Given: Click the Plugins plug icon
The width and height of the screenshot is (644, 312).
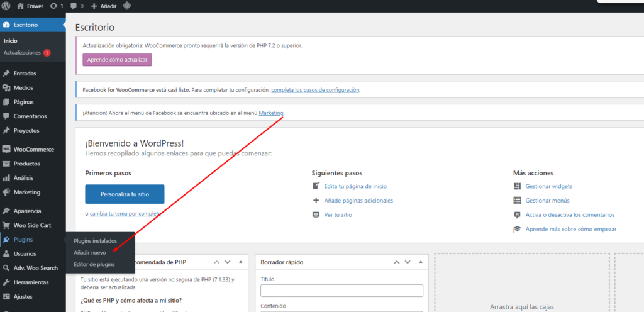Looking at the screenshot, I should pyautogui.click(x=6, y=239).
